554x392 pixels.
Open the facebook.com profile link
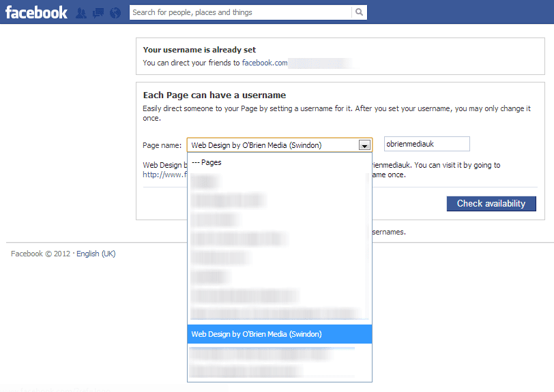(x=265, y=63)
